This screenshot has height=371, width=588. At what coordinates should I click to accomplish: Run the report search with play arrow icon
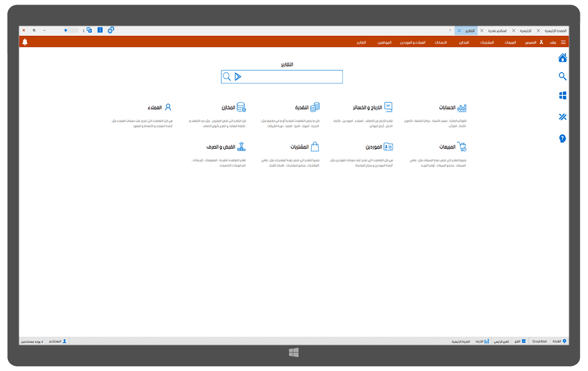[x=238, y=77]
